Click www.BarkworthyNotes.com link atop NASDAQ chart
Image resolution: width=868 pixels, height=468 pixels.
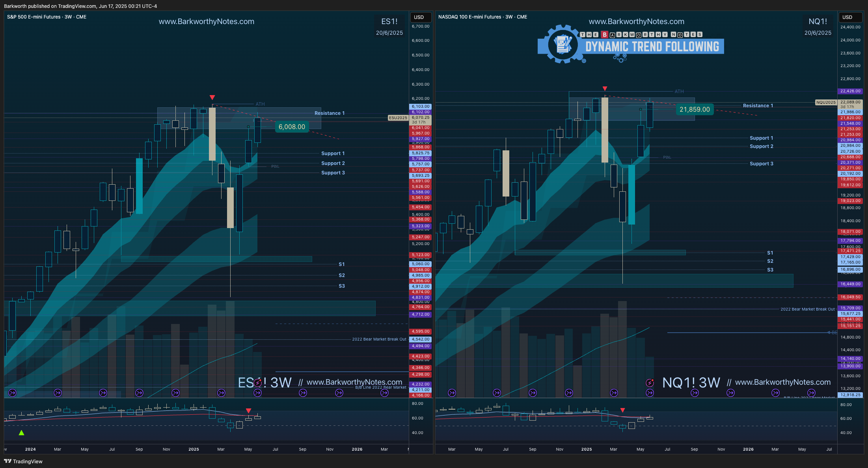637,22
